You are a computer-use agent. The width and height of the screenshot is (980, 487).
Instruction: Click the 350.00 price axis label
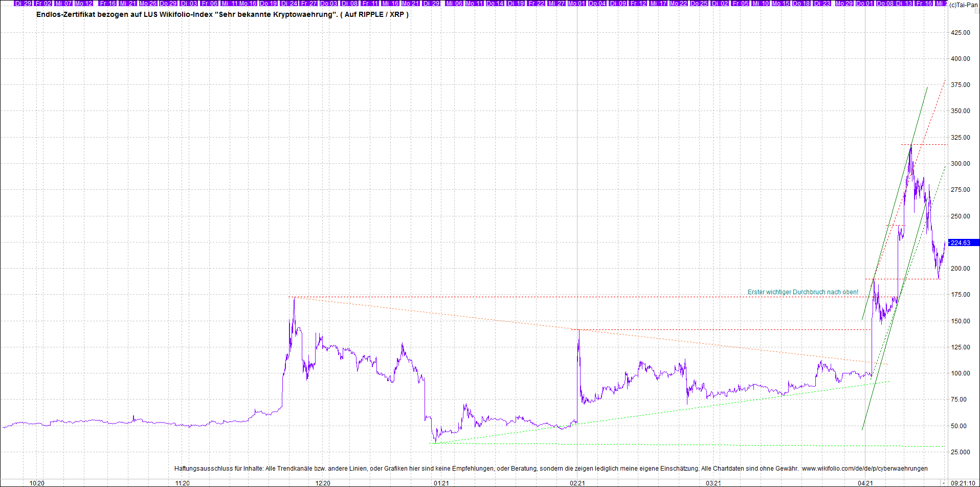pos(960,110)
